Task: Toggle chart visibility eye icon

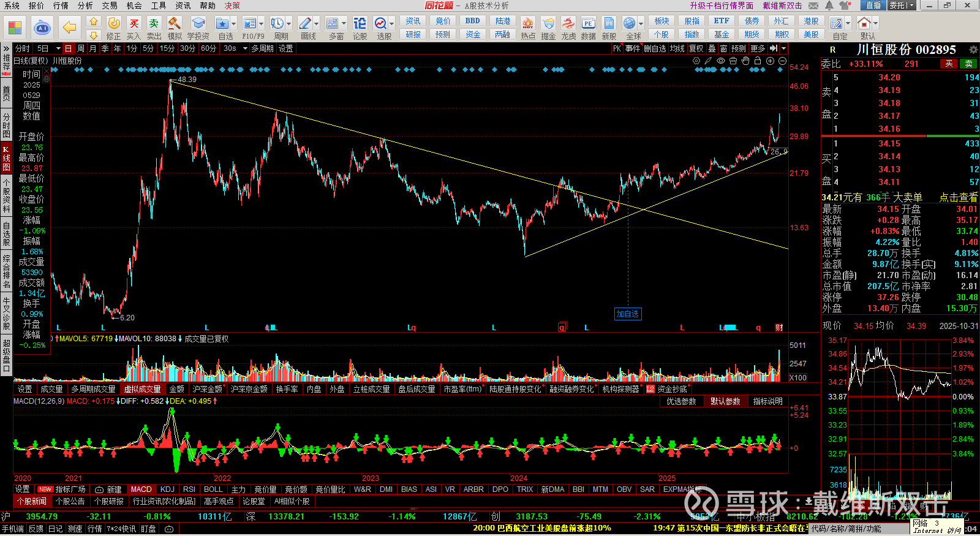Action: pyautogui.click(x=721, y=61)
